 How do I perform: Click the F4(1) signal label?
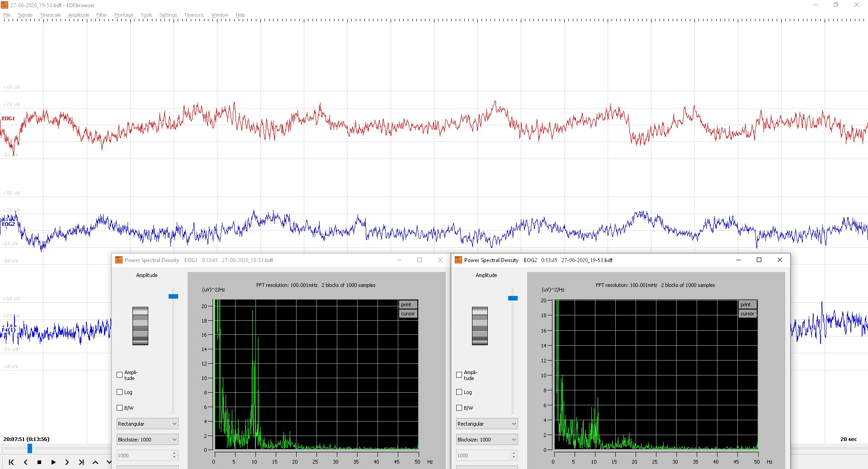8,330
